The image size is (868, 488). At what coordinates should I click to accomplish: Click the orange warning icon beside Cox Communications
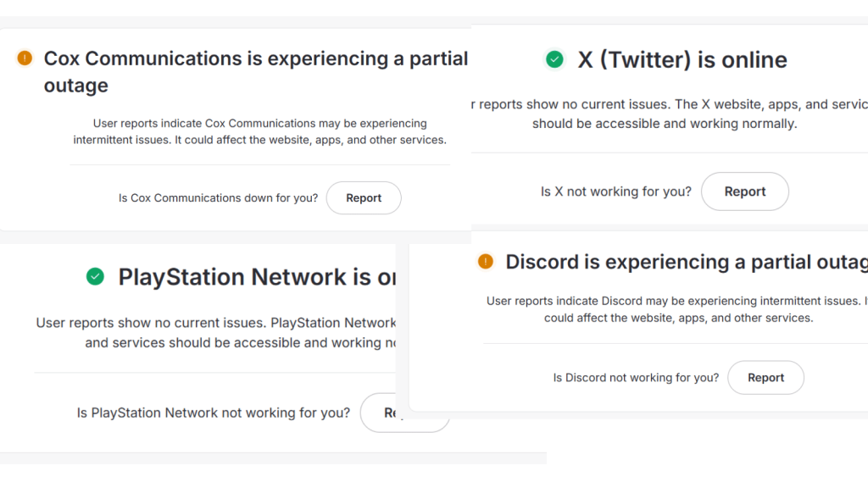(x=25, y=58)
